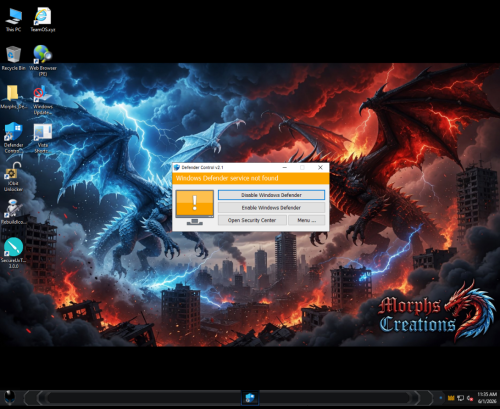Select the Morphs yellow folder icon
500x409 pixels.
[x=13, y=97]
